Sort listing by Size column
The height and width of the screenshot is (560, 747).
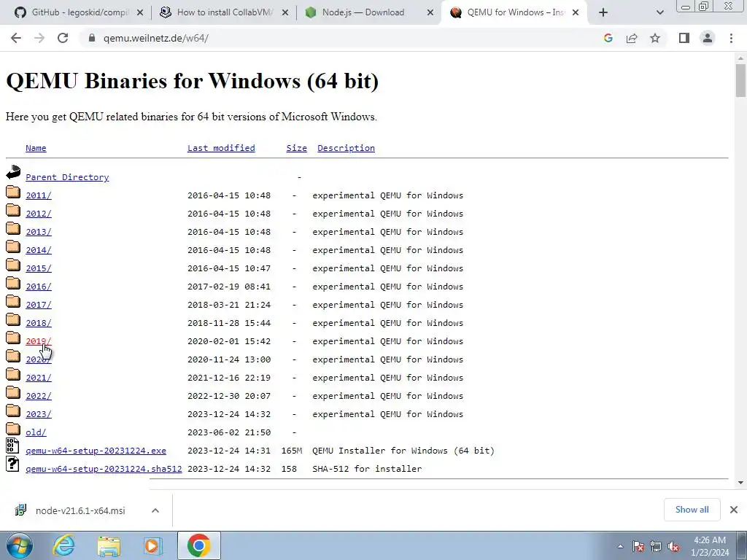click(x=296, y=148)
